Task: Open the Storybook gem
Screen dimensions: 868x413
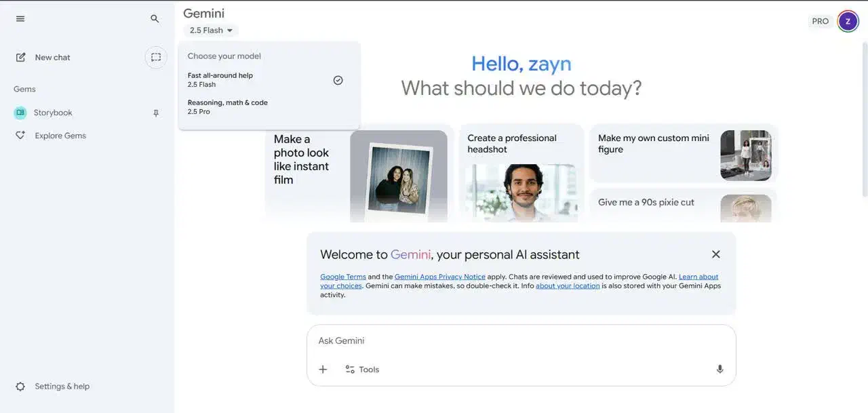Action: coord(53,113)
